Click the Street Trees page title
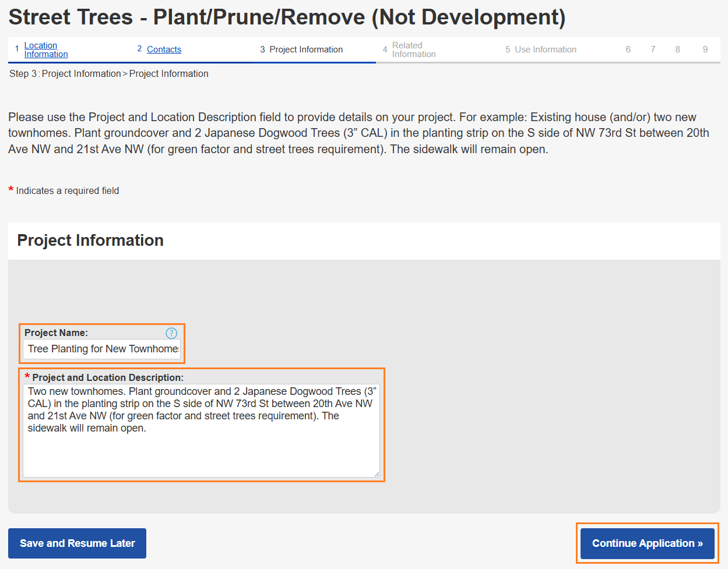The width and height of the screenshot is (728, 569). point(287,17)
